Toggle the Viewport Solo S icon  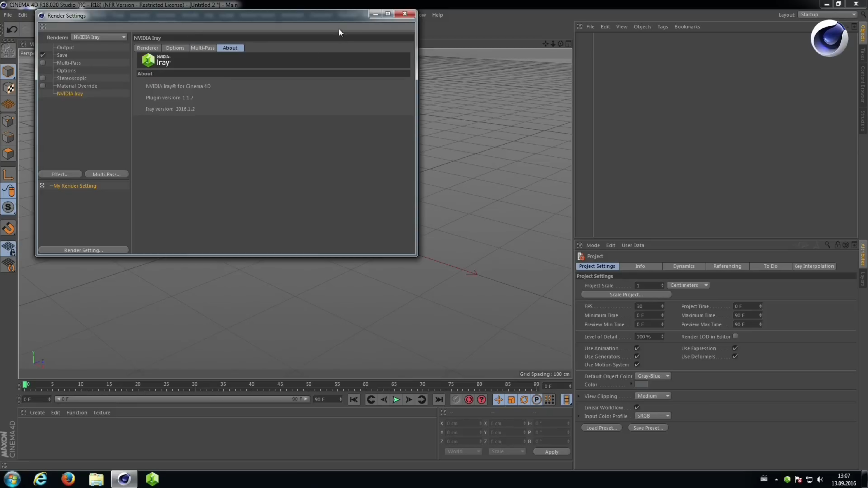[8, 207]
